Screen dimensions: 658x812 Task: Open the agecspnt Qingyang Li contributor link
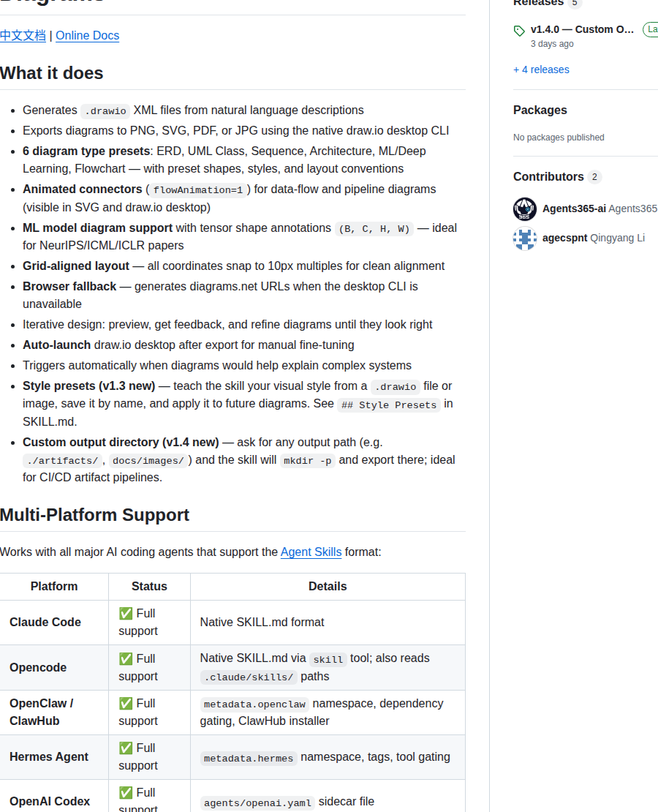point(594,238)
